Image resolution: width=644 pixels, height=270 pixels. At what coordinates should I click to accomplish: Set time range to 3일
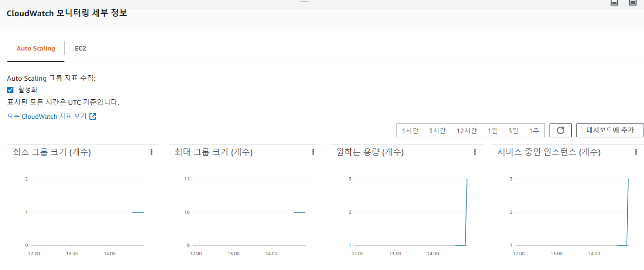(513, 131)
